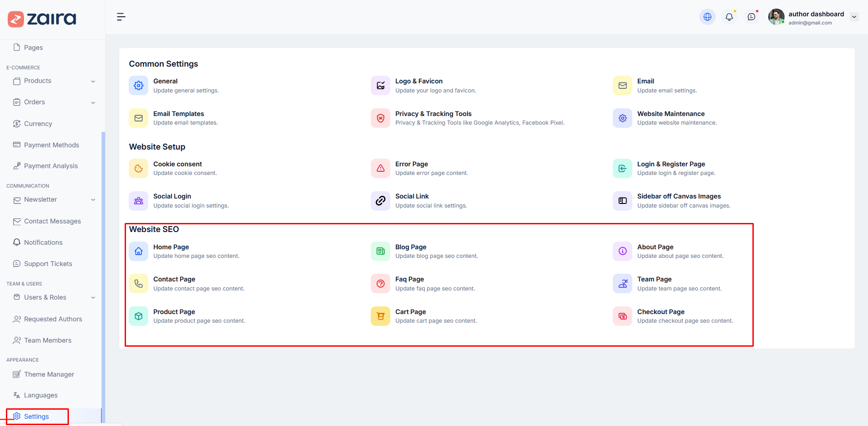868x426 pixels.
Task: Click the globe language icon in header
Action: 707,17
